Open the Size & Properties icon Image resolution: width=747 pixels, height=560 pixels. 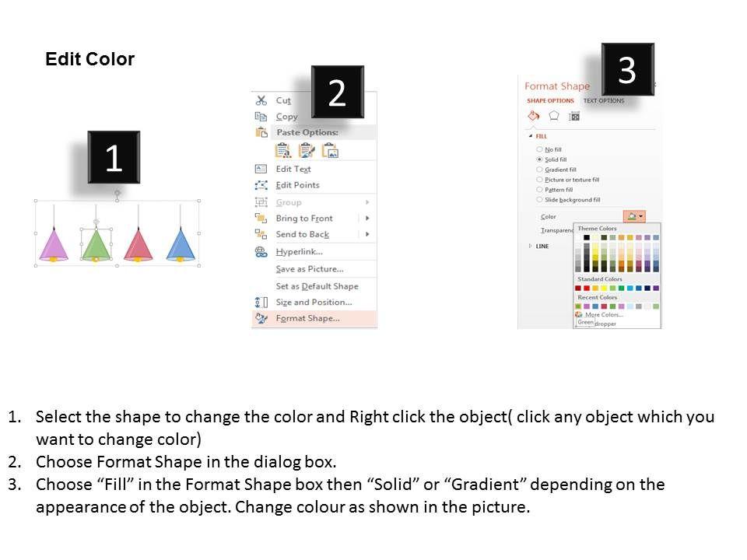tap(574, 116)
